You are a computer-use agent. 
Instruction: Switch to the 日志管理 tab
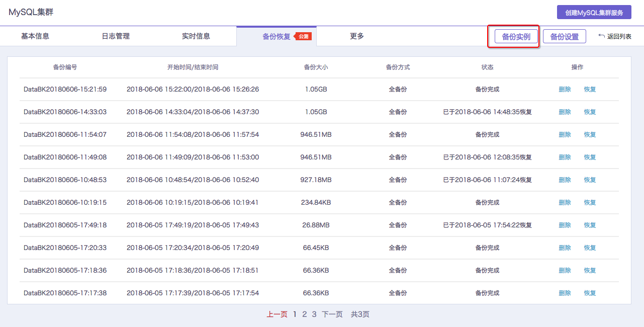pyautogui.click(x=116, y=36)
